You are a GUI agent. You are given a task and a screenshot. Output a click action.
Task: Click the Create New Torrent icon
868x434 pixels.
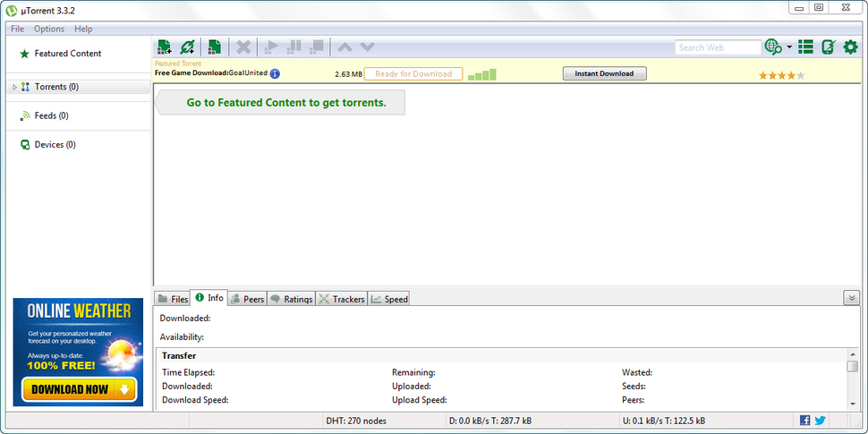pos(214,47)
